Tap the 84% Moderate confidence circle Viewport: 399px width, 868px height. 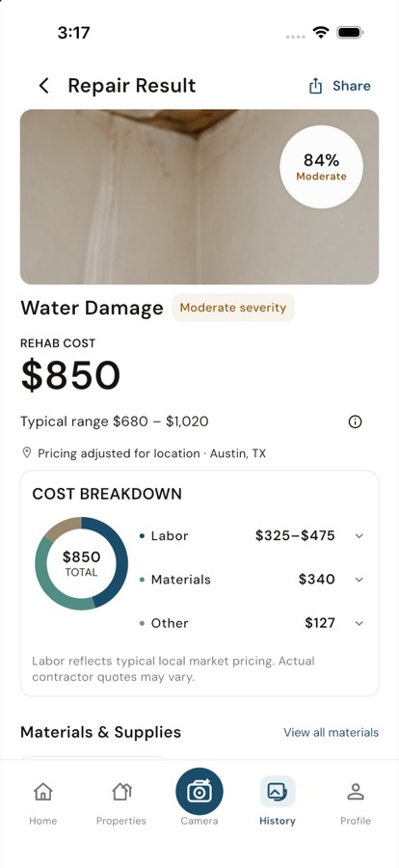[x=321, y=167]
